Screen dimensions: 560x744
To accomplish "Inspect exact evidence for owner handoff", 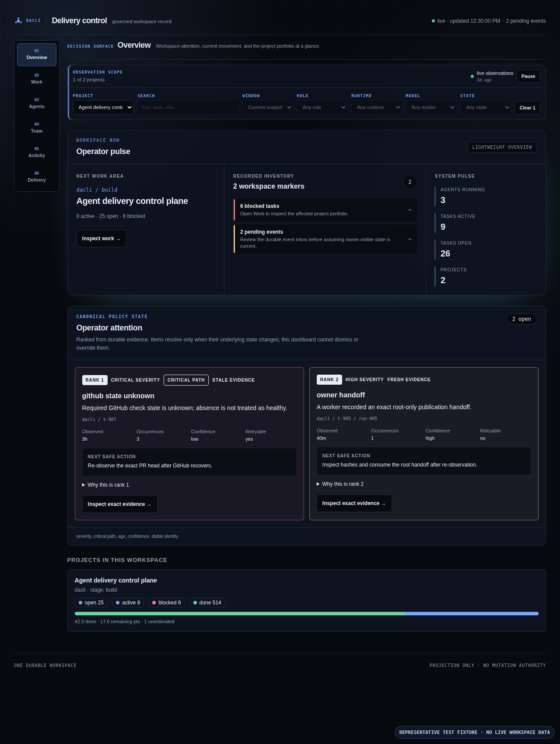I will click(x=354, y=503).
